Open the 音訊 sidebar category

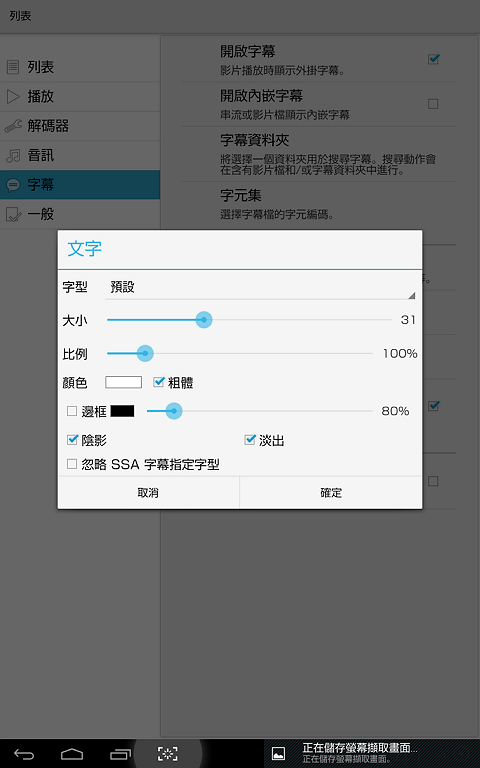(80, 155)
